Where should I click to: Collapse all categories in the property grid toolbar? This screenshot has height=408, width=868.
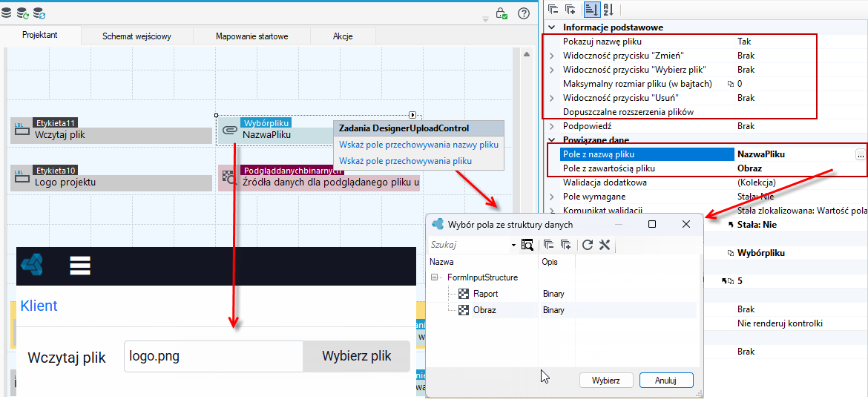(x=553, y=9)
